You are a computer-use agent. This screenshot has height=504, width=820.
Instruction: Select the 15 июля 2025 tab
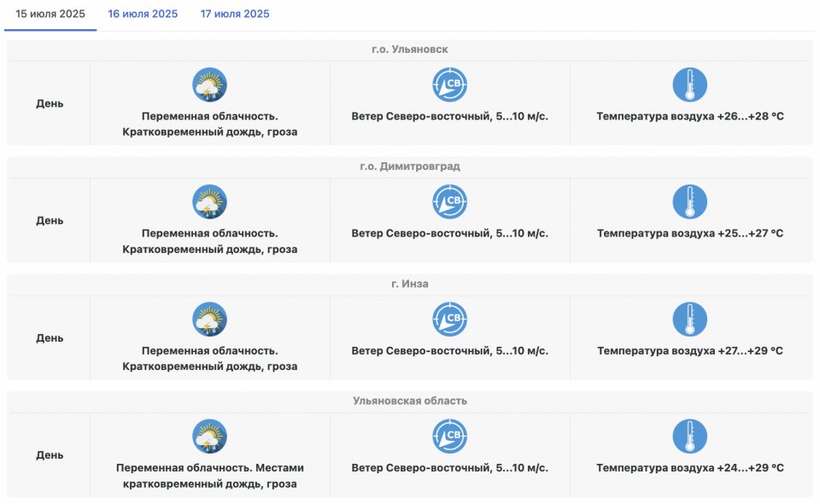coord(50,14)
